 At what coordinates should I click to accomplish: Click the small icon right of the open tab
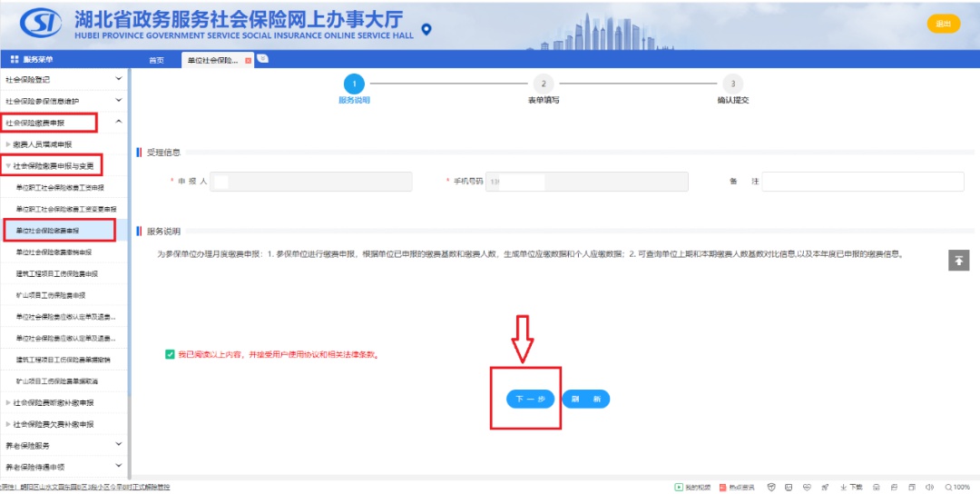coord(262,59)
